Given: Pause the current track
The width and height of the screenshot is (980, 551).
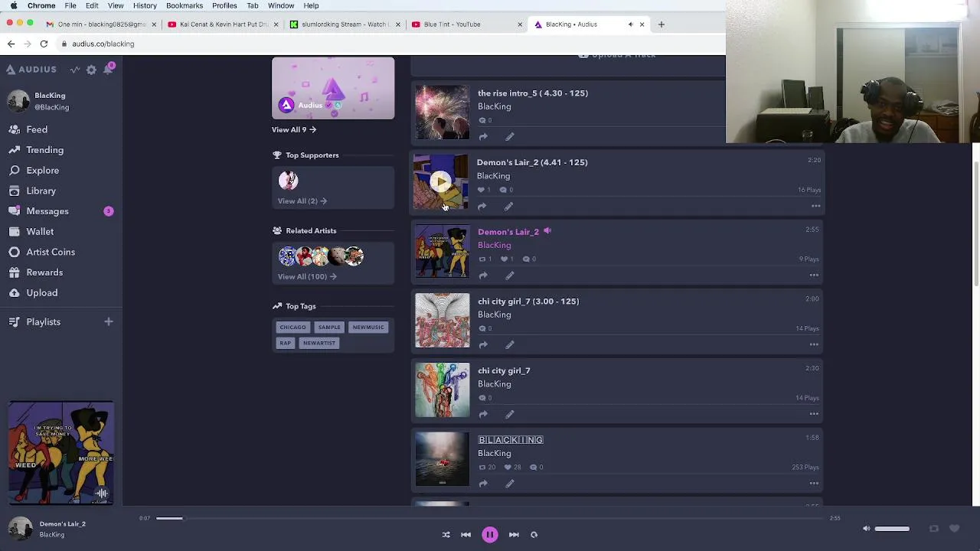Looking at the screenshot, I should coord(490,535).
